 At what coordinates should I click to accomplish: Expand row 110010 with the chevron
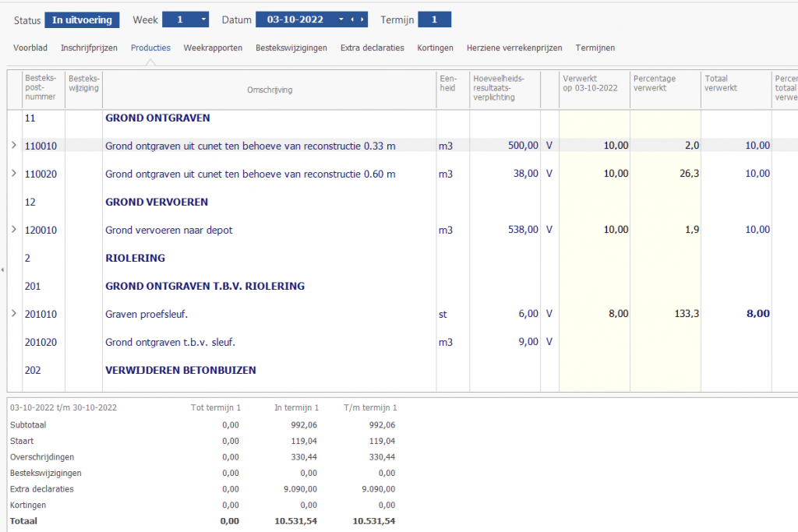13,146
